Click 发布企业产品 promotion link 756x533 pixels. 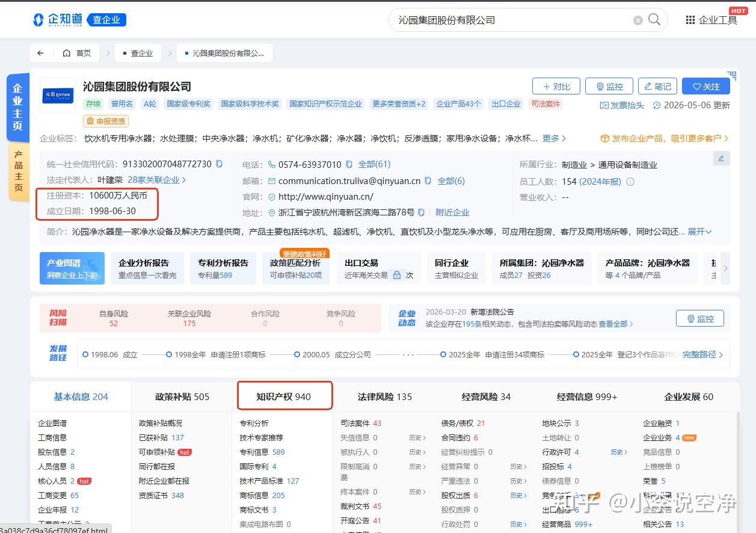(x=665, y=138)
